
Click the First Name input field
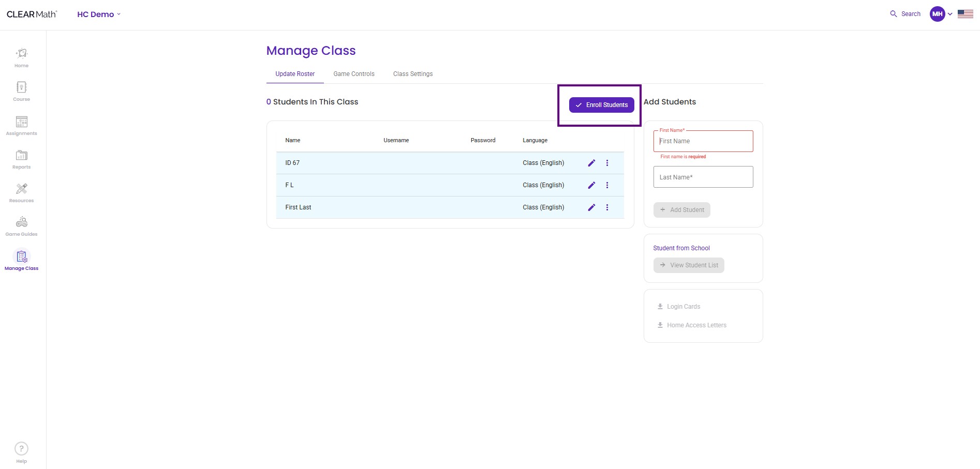703,141
